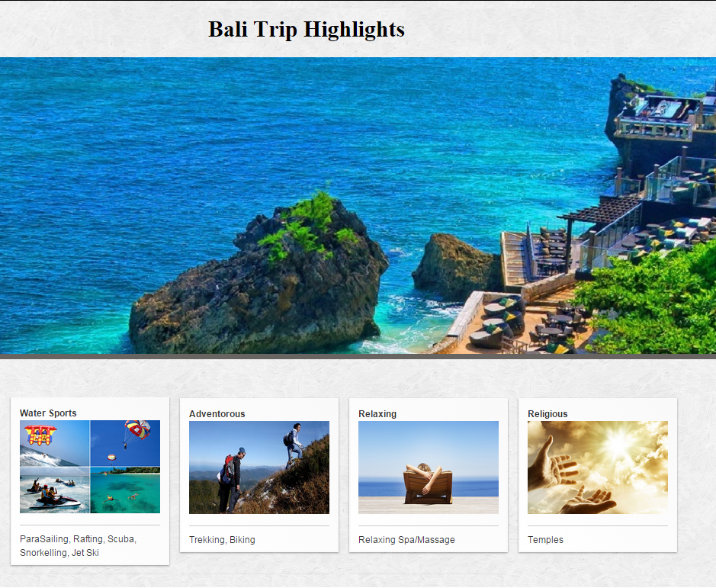Open the beach lounge chair thumbnail
The height and width of the screenshot is (588, 716).
coord(429,468)
